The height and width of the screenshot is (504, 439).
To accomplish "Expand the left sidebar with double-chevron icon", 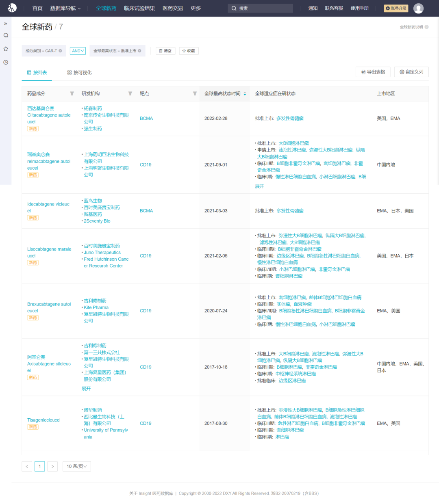I will [6, 24].
